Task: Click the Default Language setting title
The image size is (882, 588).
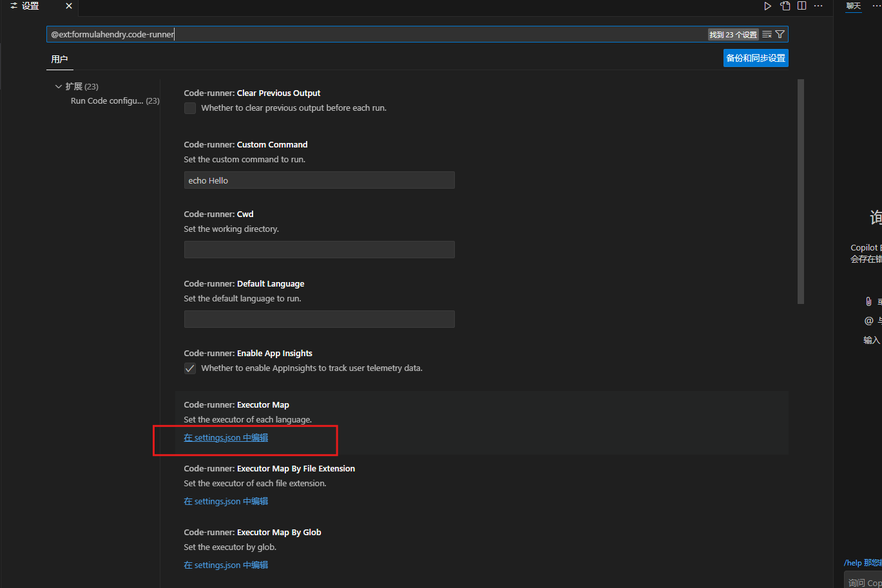Action: tap(244, 283)
